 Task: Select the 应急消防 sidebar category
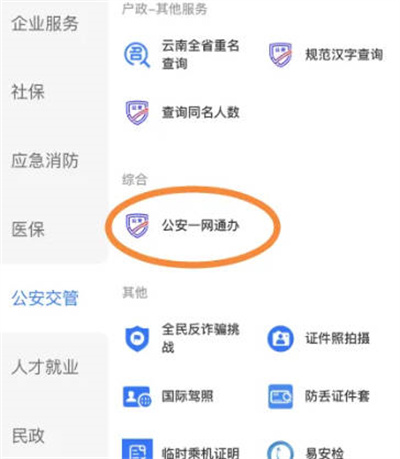point(45,161)
